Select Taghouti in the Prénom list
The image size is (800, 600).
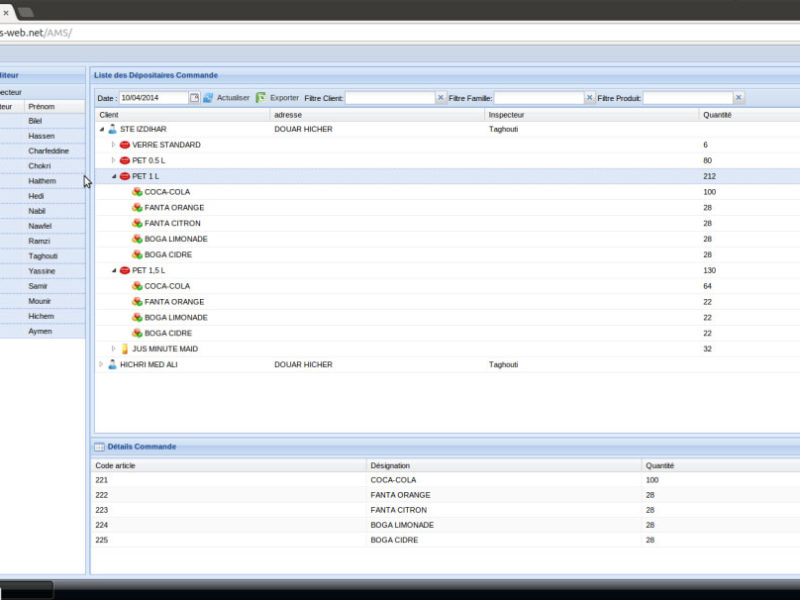42,256
